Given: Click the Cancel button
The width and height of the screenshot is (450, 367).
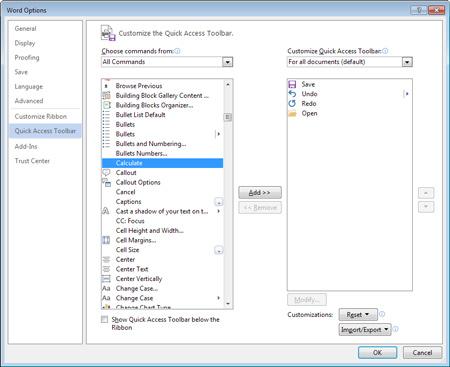Looking at the screenshot, I should click(x=422, y=353).
